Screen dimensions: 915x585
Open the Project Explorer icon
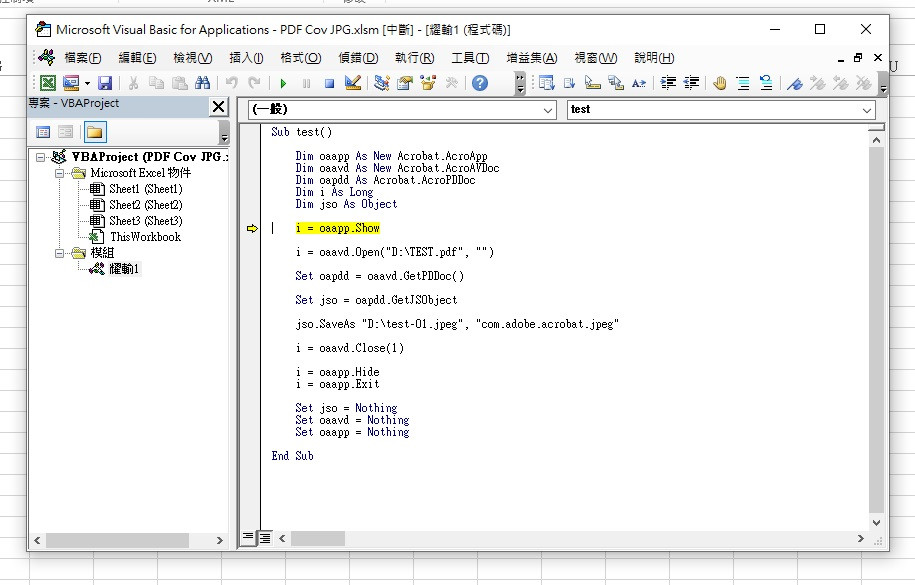click(x=382, y=83)
